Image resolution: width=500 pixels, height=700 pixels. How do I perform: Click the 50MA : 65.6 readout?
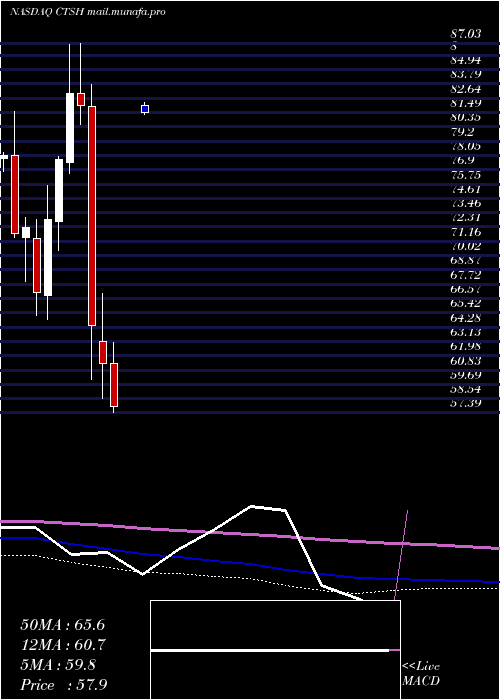[x=62, y=625]
